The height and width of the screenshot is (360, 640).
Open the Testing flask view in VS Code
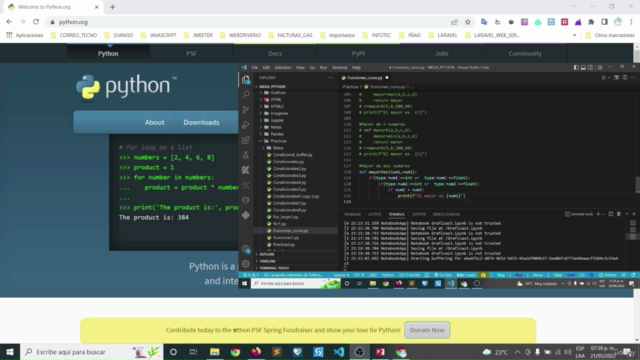pyautogui.click(x=246, y=155)
